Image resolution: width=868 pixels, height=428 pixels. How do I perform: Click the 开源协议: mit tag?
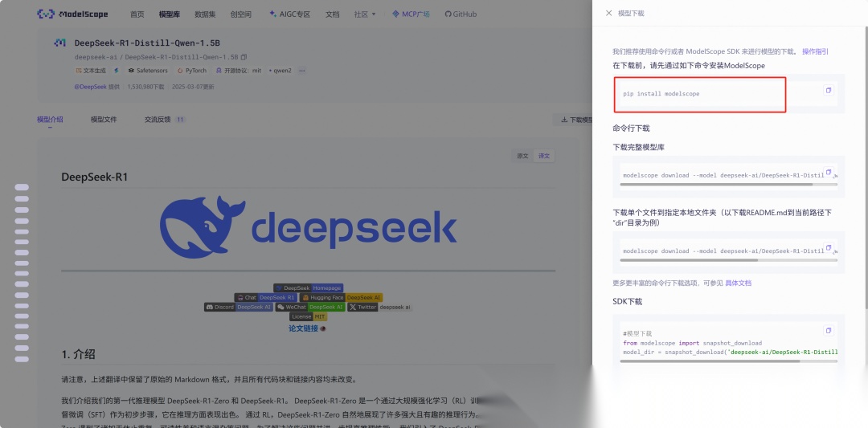click(239, 71)
